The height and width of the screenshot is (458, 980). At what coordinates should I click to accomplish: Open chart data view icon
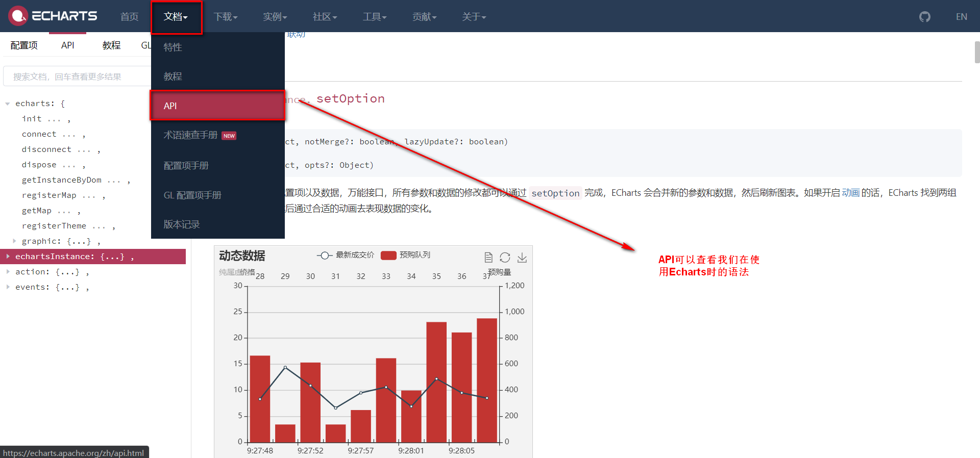[x=488, y=258]
